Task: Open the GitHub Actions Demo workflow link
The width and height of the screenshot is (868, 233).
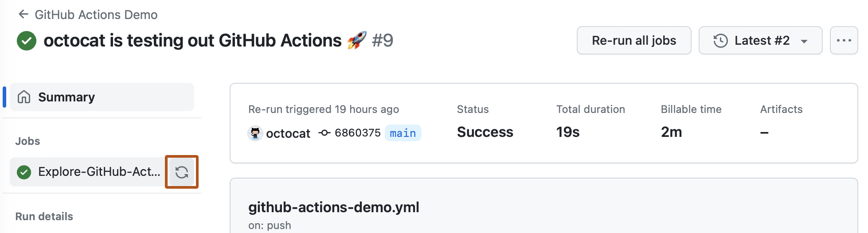Action: [x=96, y=15]
